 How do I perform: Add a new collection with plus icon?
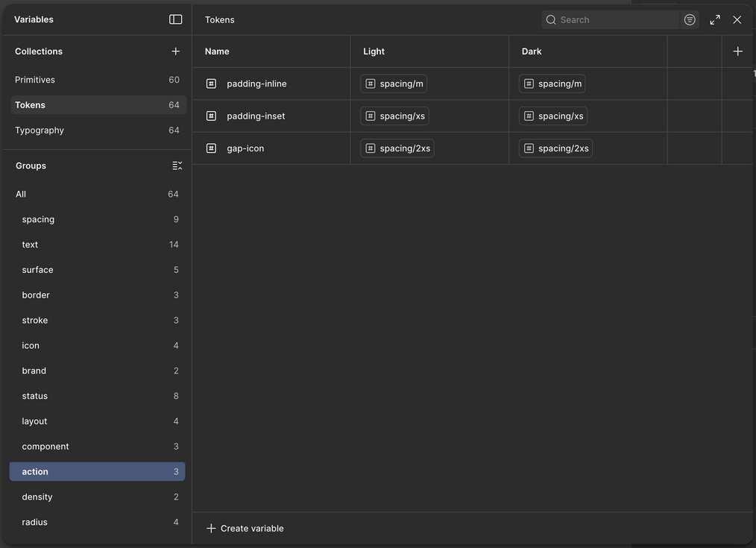tap(176, 51)
